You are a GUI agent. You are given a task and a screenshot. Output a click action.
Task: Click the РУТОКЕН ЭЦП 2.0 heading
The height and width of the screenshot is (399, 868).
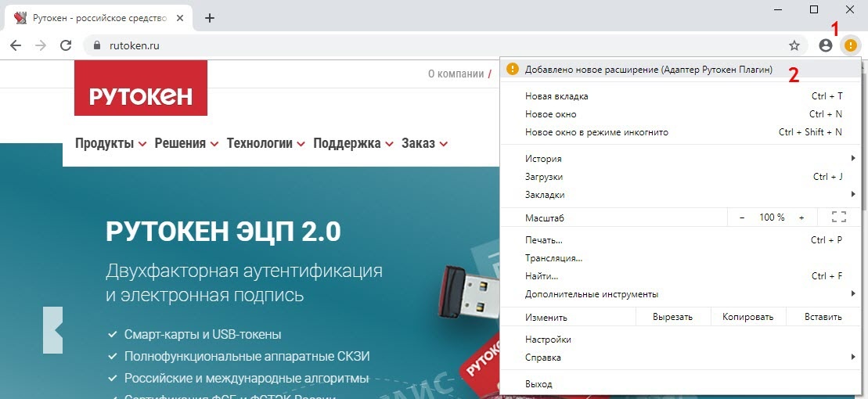(x=223, y=232)
